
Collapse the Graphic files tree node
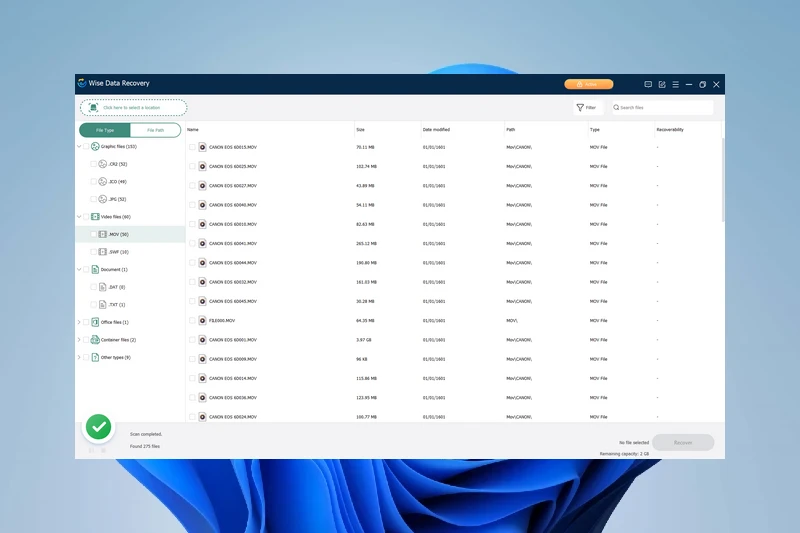click(79, 146)
